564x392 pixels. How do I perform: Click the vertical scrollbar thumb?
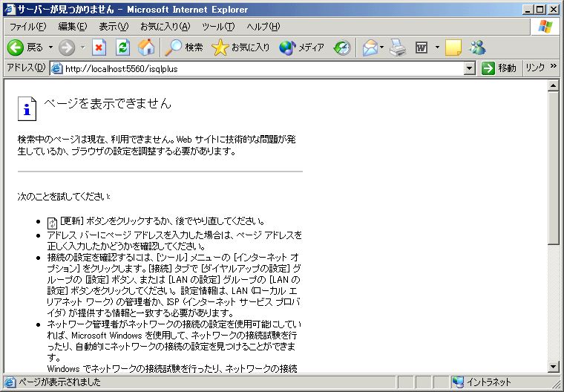tap(553, 168)
